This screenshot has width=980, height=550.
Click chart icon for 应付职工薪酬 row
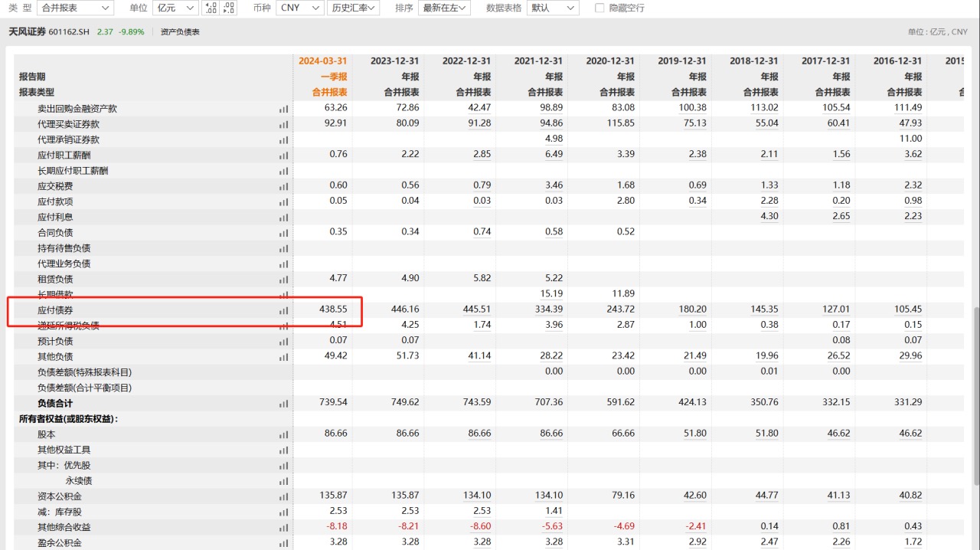pos(284,156)
